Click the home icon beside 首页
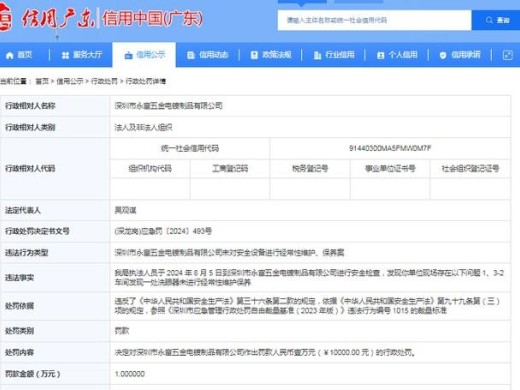Screen dimensions: 520x390 click(9, 55)
